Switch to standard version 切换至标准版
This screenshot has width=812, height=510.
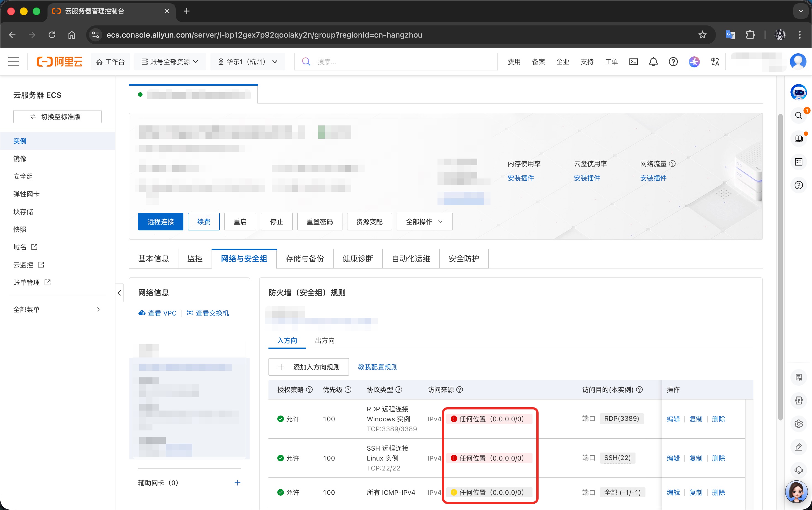[x=57, y=117]
